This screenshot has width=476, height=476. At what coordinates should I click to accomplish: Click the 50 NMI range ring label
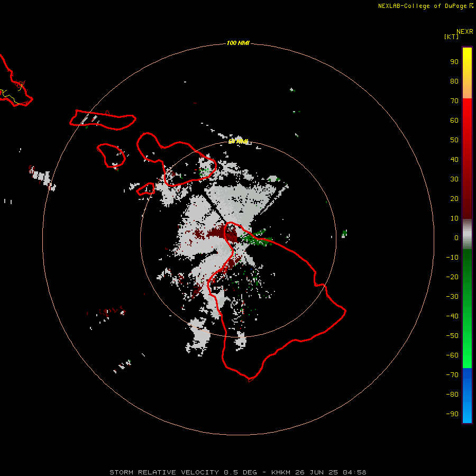[238, 141]
